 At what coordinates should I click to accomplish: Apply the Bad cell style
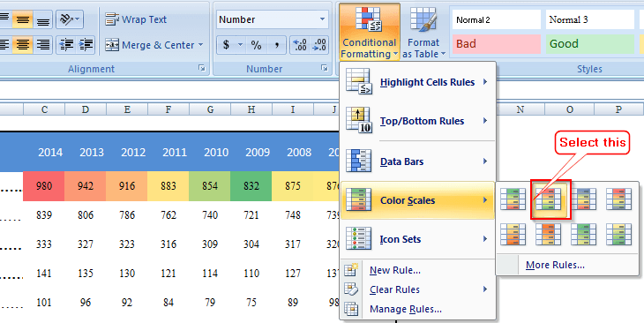tap(497, 44)
